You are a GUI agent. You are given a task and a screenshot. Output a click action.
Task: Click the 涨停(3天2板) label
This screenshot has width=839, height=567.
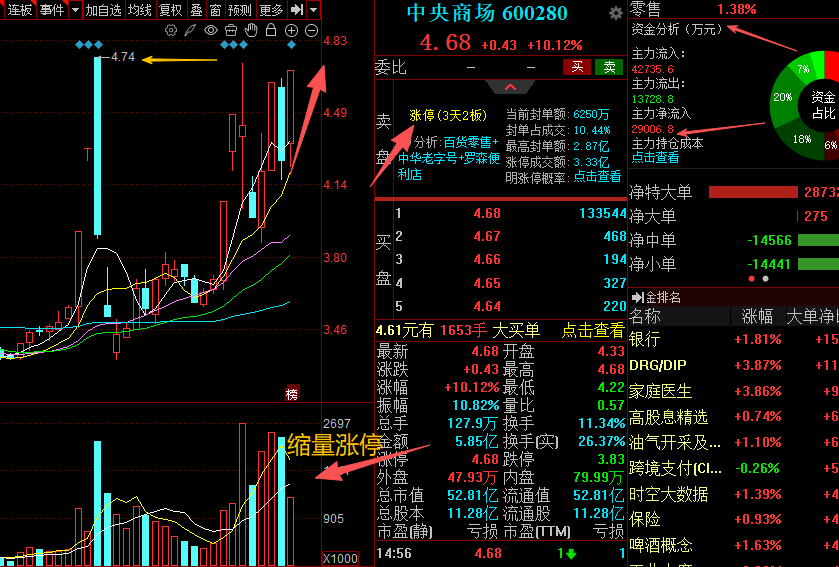pyautogui.click(x=448, y=115)
